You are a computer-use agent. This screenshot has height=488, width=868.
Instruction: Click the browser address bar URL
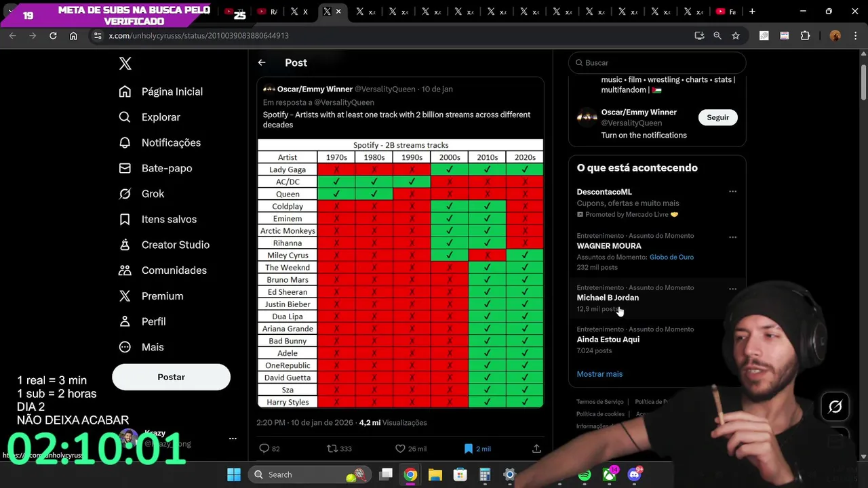pyautogui.click(x=199, y=36)
